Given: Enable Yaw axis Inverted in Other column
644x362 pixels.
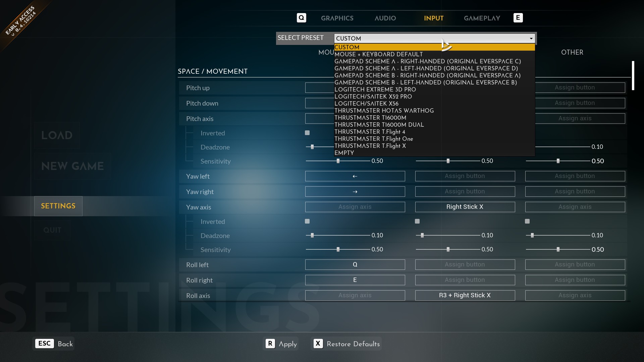Looking at the screenshot, I should pyautogui.click(x=527, y=222).
